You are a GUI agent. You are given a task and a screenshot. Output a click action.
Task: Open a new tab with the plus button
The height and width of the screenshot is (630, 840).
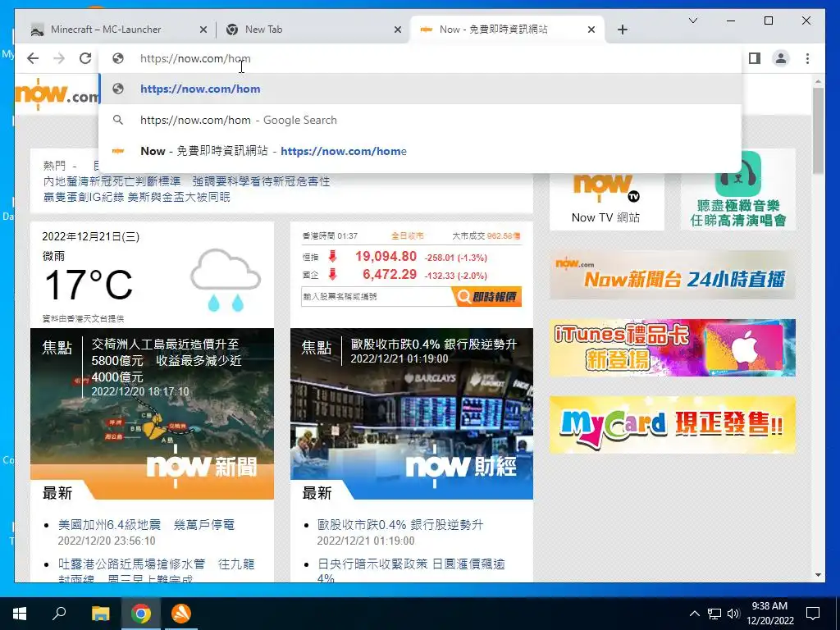coord(622,30)
